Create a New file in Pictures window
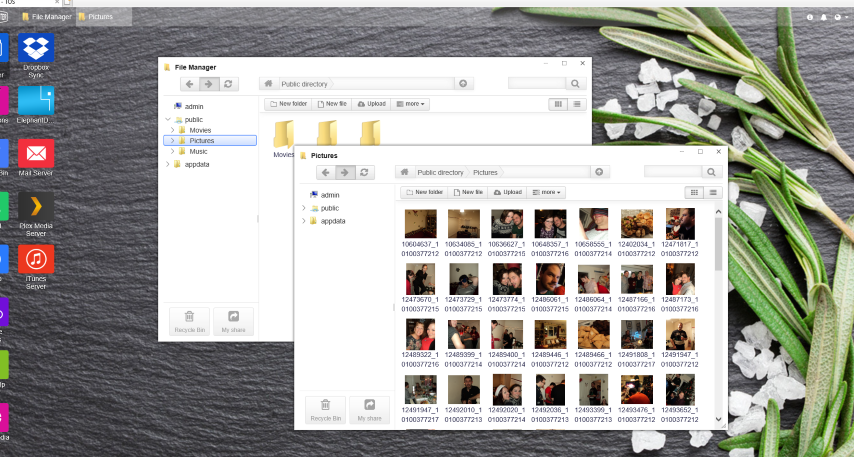 [467, 192]
